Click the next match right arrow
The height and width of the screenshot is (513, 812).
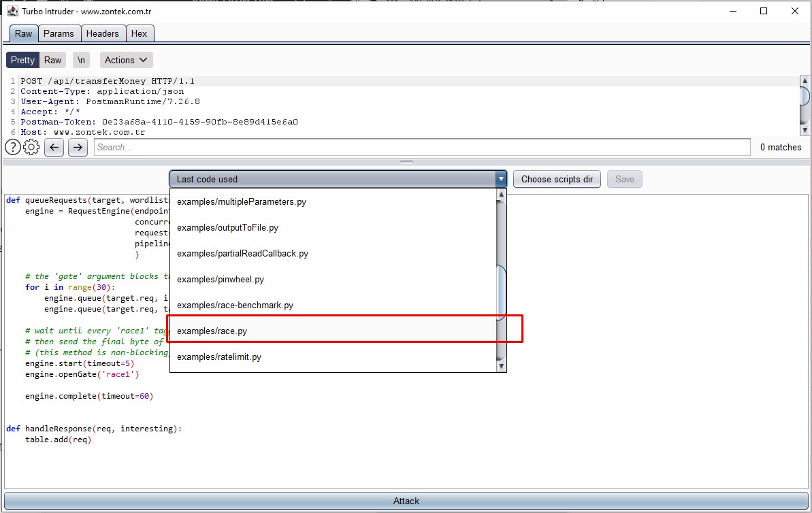pos(78,147)
